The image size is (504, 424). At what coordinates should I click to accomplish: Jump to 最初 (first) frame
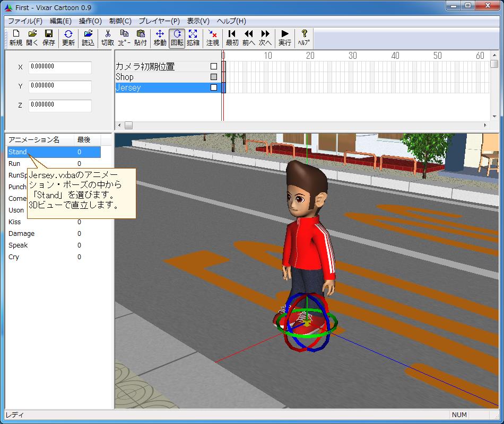232,38
